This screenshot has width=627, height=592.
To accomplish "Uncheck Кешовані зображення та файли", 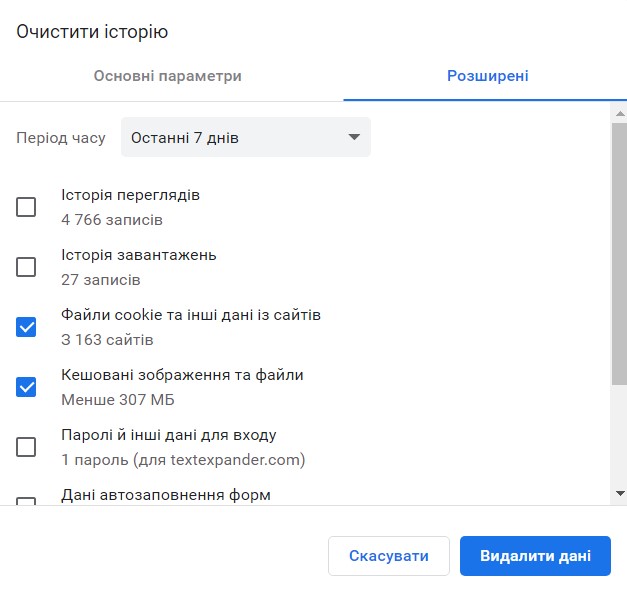I will tap(26, 387).
